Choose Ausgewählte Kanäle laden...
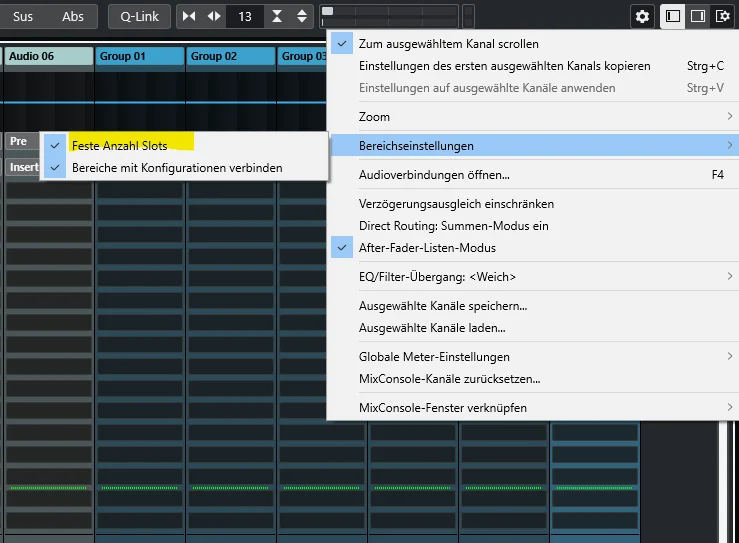 (533, 328)
